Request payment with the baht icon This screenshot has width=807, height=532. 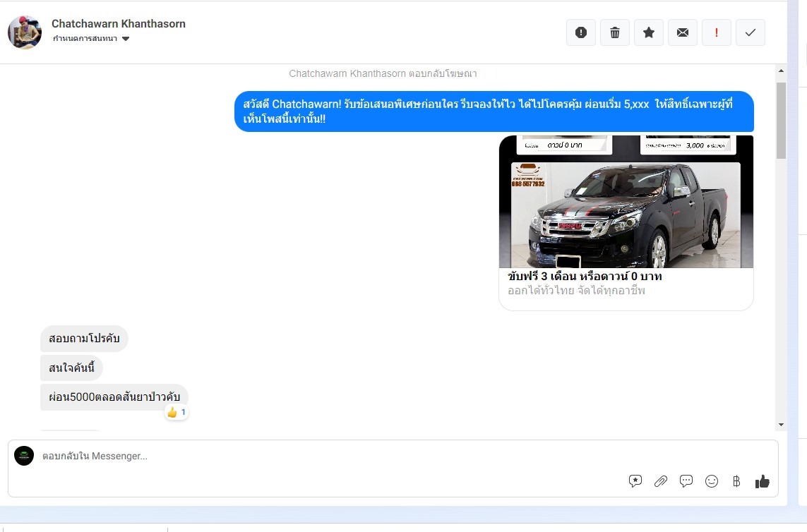736,481
